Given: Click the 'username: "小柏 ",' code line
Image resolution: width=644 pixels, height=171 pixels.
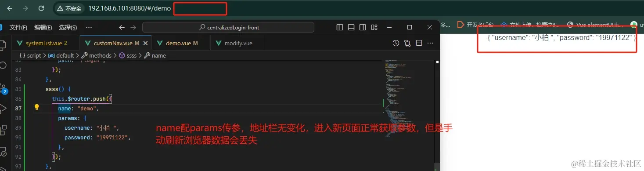Looking at the screenshot, I should pos(91,127).
